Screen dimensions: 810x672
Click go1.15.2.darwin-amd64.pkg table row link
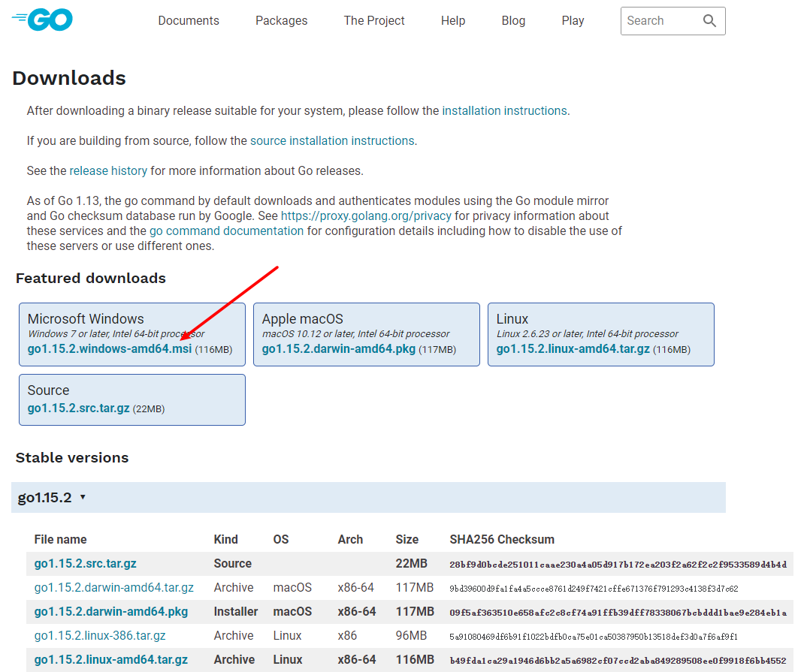click(x=111, y=612)
